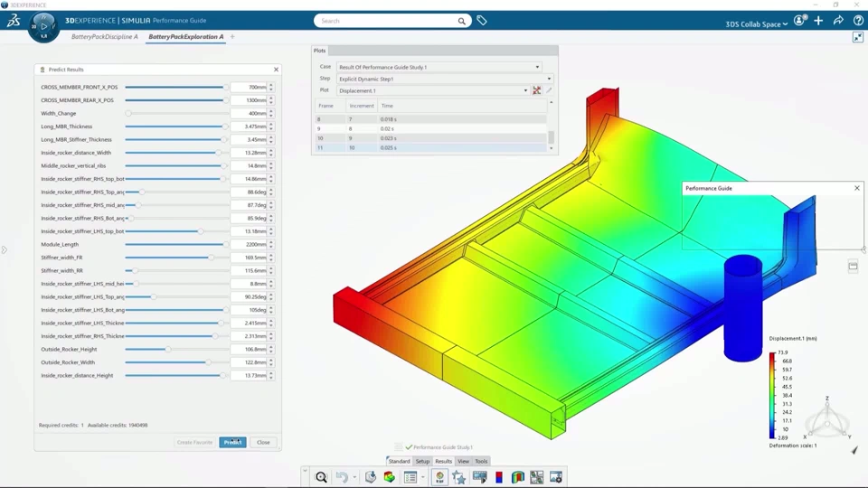Click the search magnifier icon
Screen dimensions: 868x488
461,21
